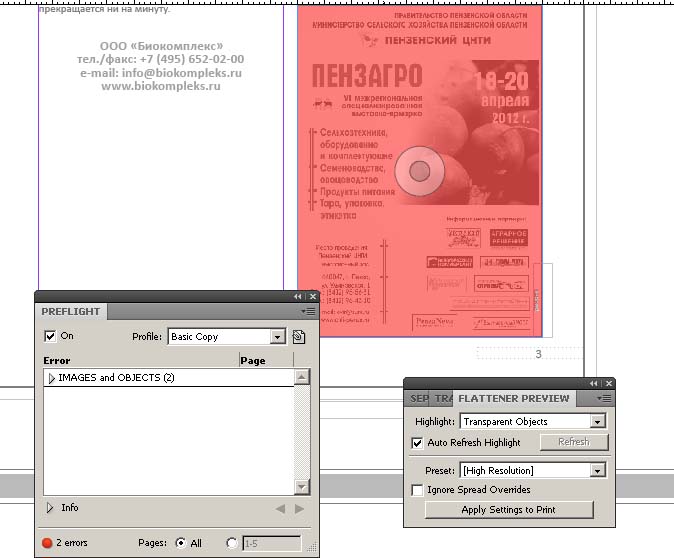674x558 pixels.
Task: Click the error list scroll down arrow
Action: point(302,487)
